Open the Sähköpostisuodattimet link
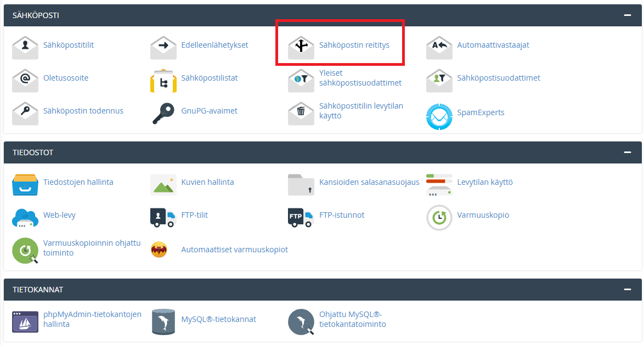 (x=499, y=78)
